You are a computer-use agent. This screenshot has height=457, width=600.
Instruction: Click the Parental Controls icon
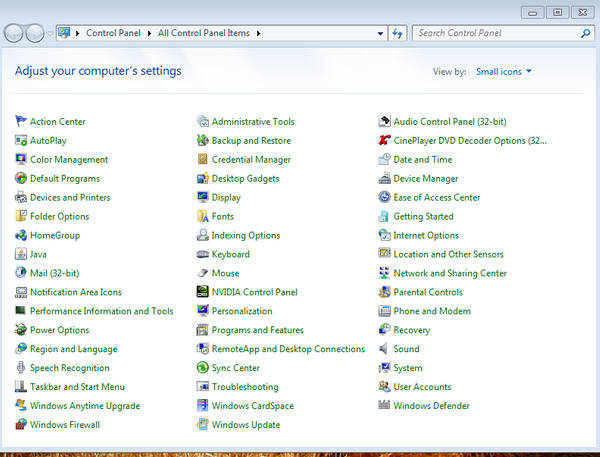click(x=385, y=292)
